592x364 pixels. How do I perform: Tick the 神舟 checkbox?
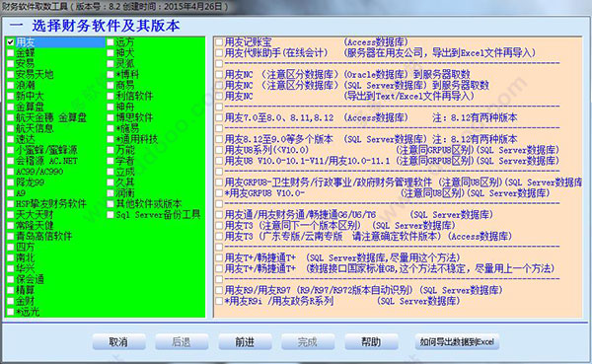(111, 107)
